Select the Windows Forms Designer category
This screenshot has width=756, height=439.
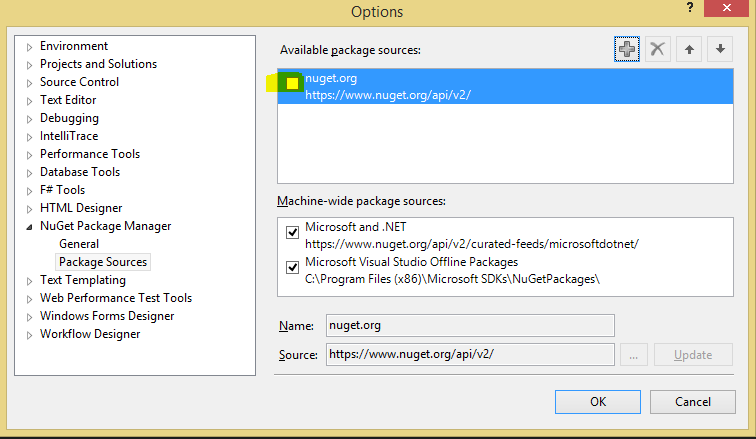click(107, 316)
